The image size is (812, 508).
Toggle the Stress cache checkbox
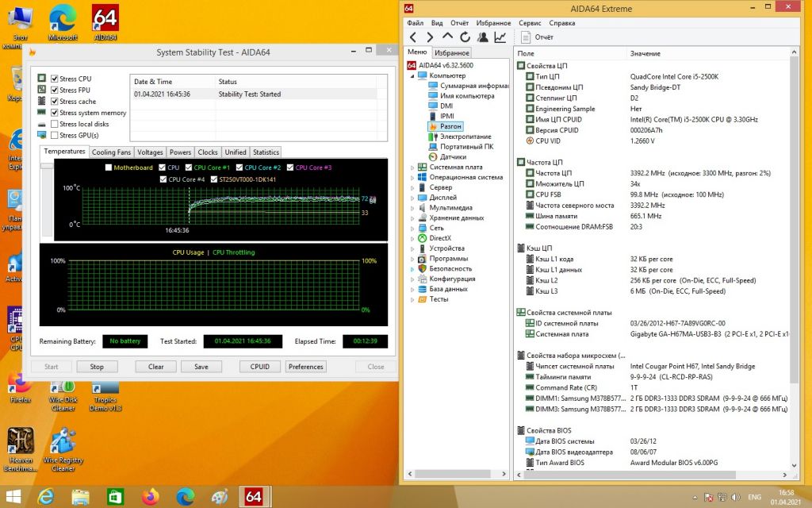[55, 102]
